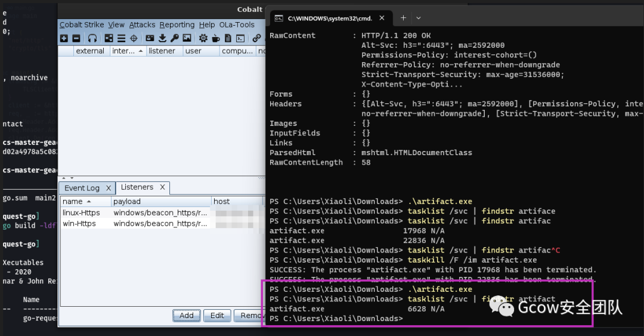Click the Disconnect from team server minus icon

pos(76,38)
